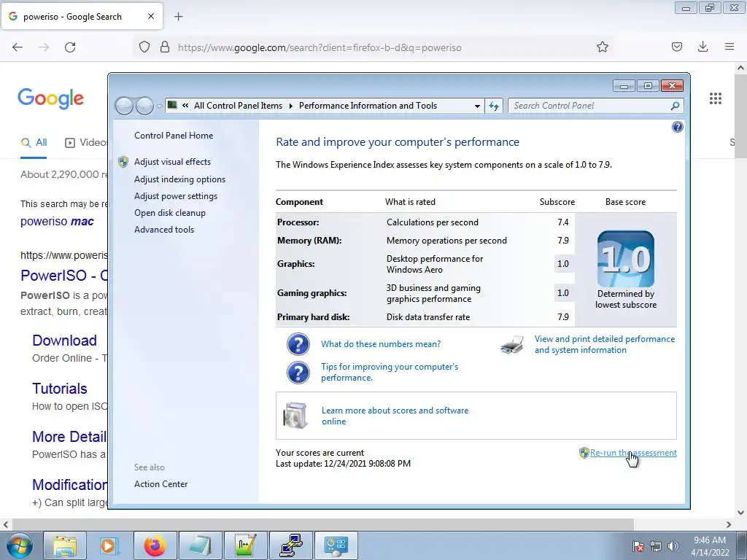
Task: Switch to the Videos tab in Google
Action: [x=86, y=142]
